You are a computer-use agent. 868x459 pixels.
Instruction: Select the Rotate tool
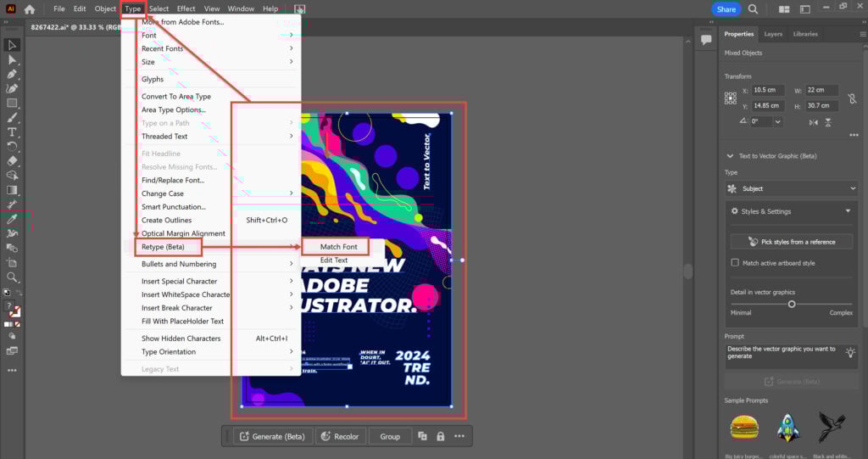click(x=12, y=146)
